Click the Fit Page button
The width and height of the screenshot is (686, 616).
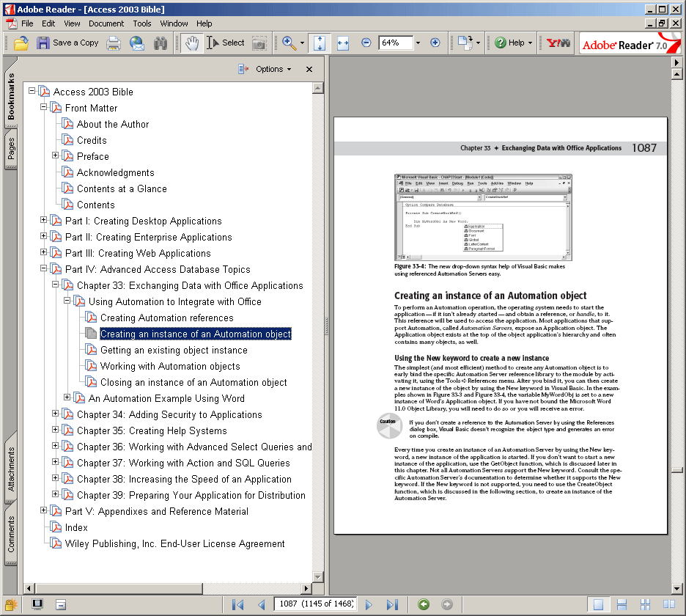click(320, 43)
